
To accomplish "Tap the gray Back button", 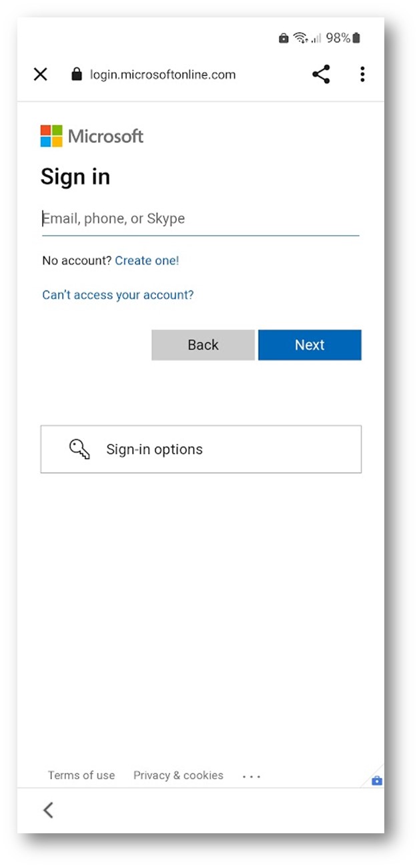I will tap(203, 345).
